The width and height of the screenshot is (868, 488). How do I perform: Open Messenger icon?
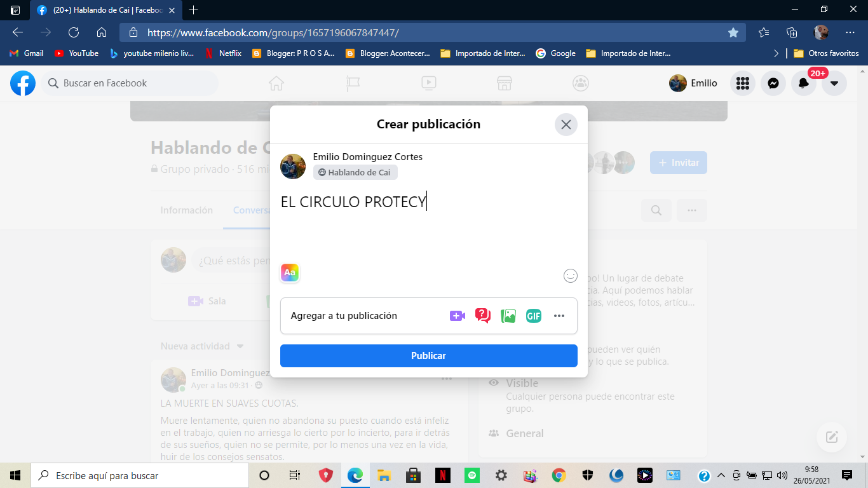[773, 83]
